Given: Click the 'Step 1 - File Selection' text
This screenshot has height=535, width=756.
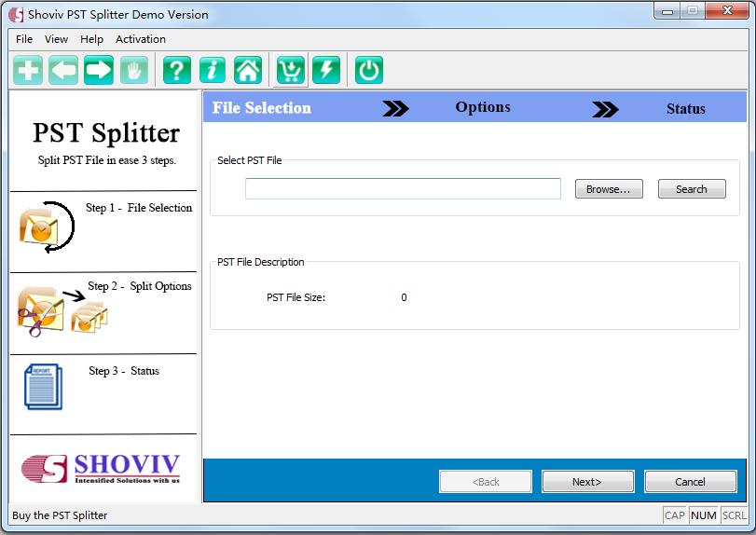Looking at the screenshot, I should tap(139, 208).
